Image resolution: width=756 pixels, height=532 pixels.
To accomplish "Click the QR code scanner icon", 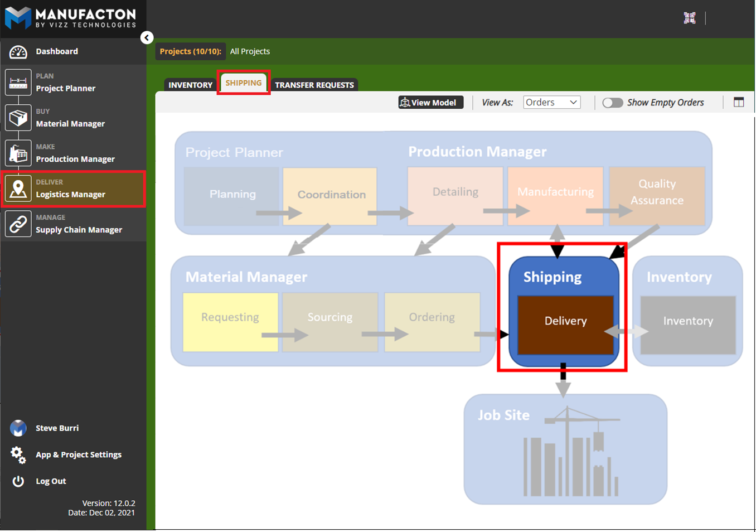I will (690, 18).
